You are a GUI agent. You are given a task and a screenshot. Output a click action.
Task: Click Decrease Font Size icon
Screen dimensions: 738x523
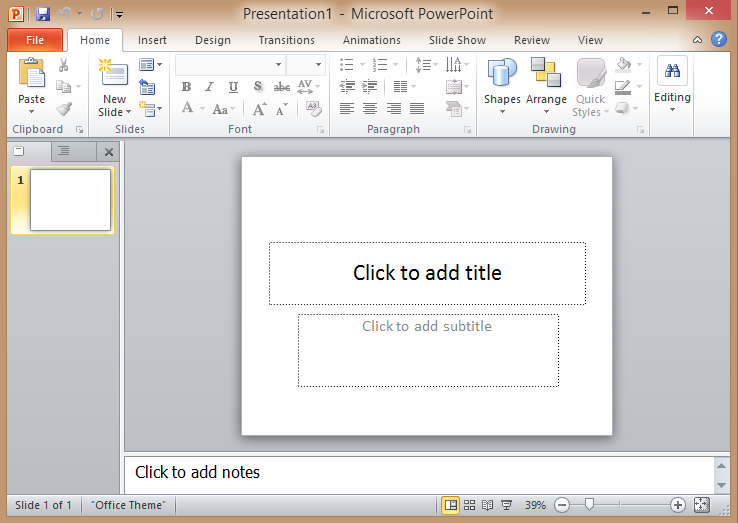(281, 109)
